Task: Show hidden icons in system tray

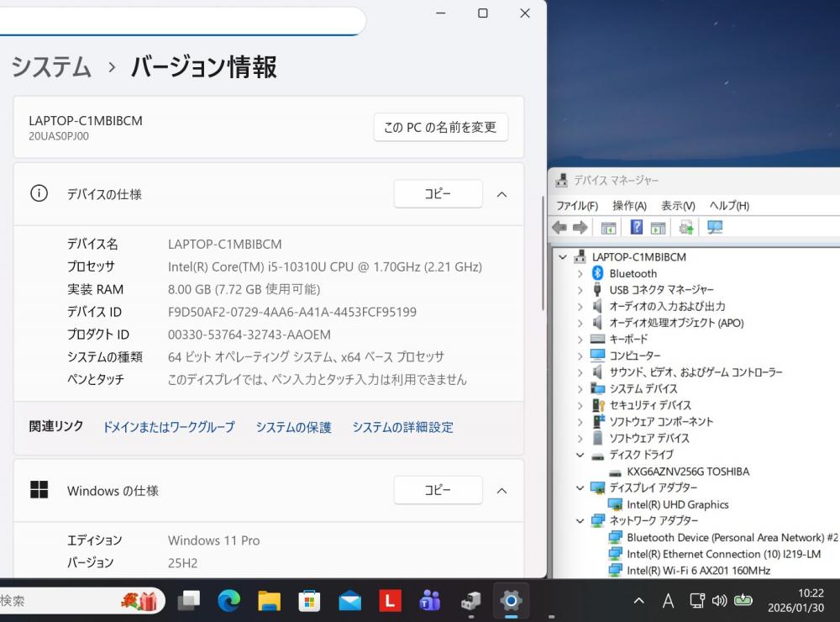Action: click(639, 600)
